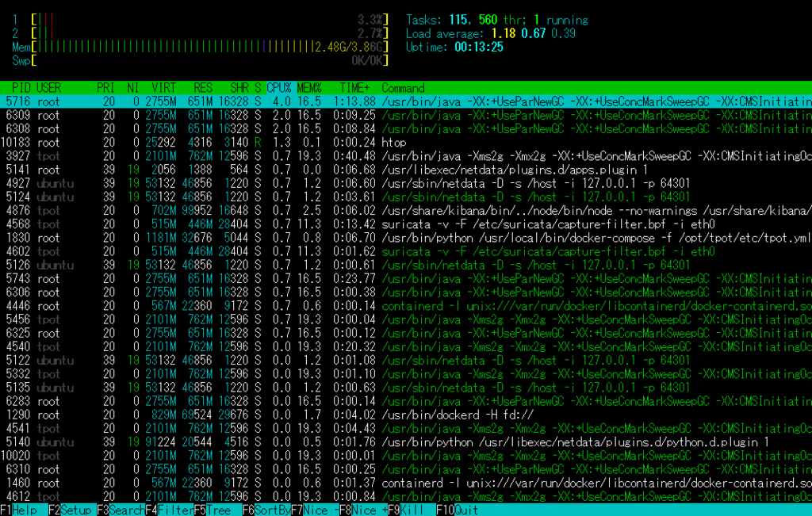Sort by the PID column header
This screenshot has width=812, height=516.
[x=21, y=88]
